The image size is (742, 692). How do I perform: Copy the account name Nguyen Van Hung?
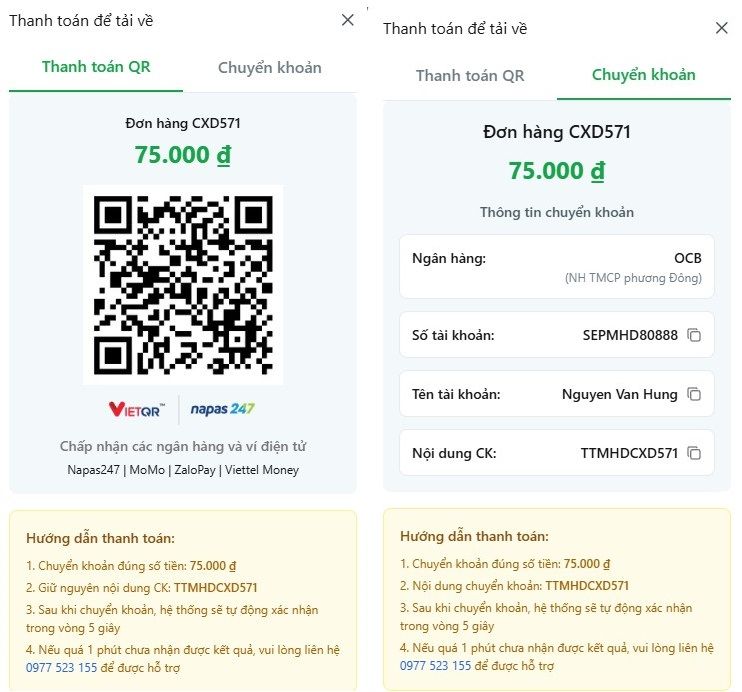click(x=694, y=395)
